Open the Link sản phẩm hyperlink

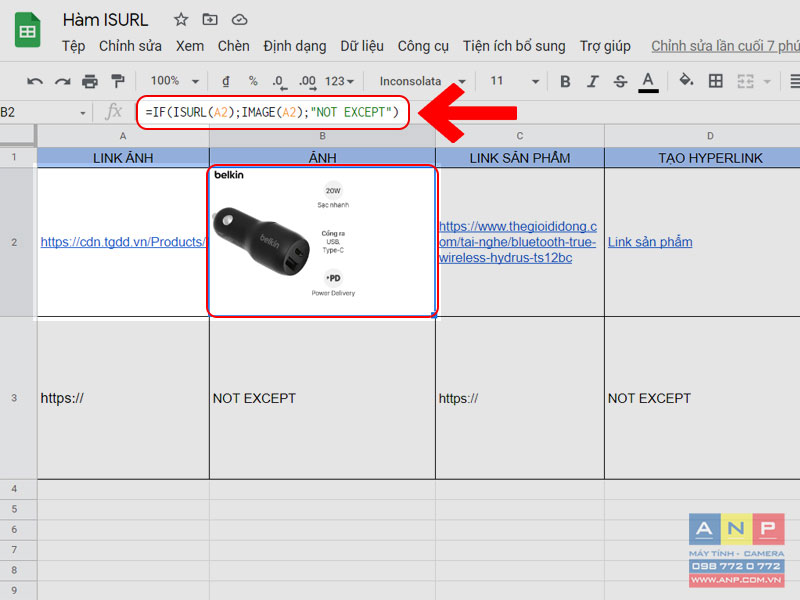[650, 242]
